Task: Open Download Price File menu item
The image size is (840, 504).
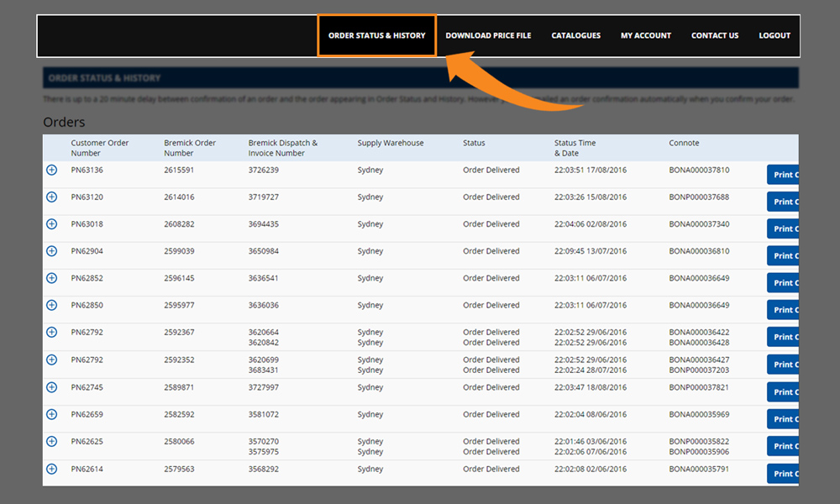Action: tap(488, 35)
